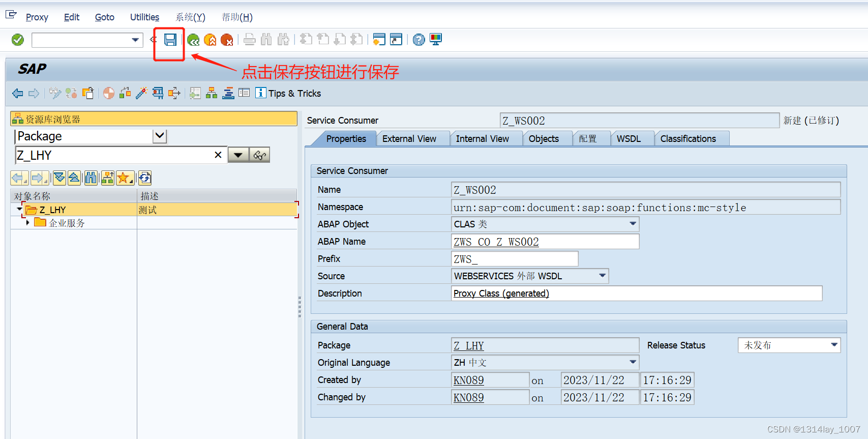Click the Find binoculars icon
The width and height of the screenshot is (868, 439).
coord(266,40)
